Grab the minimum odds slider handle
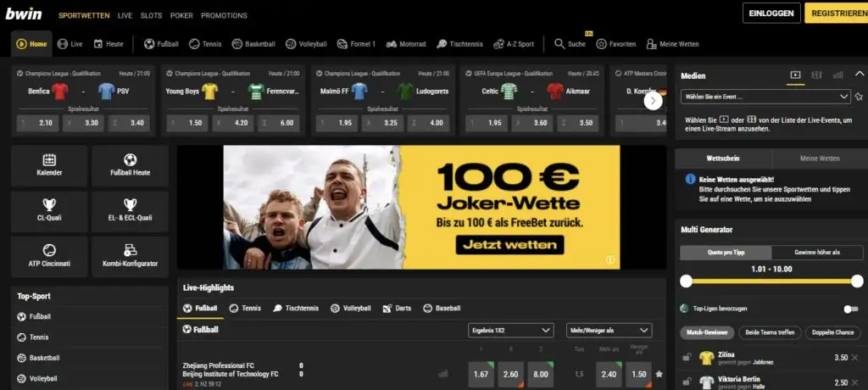This screenshot has width=868, height=390. pos(687,281)
